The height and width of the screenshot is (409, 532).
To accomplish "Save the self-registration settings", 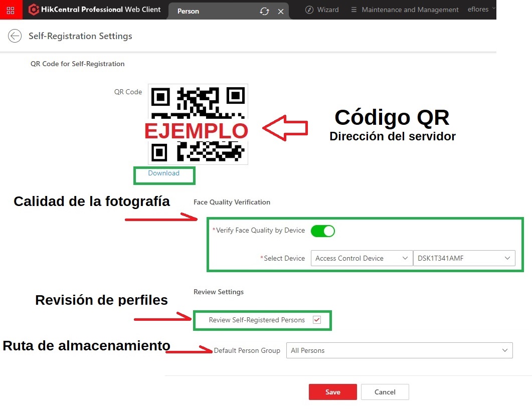I will (332, 392).
